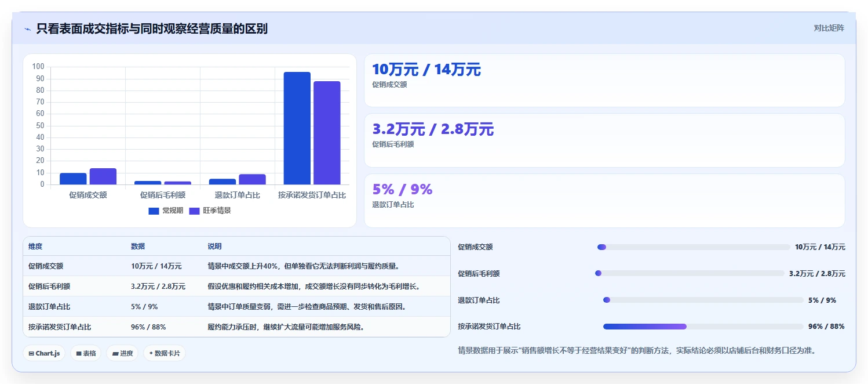Click table value 10万元 / 14万元

click(156, 266)
